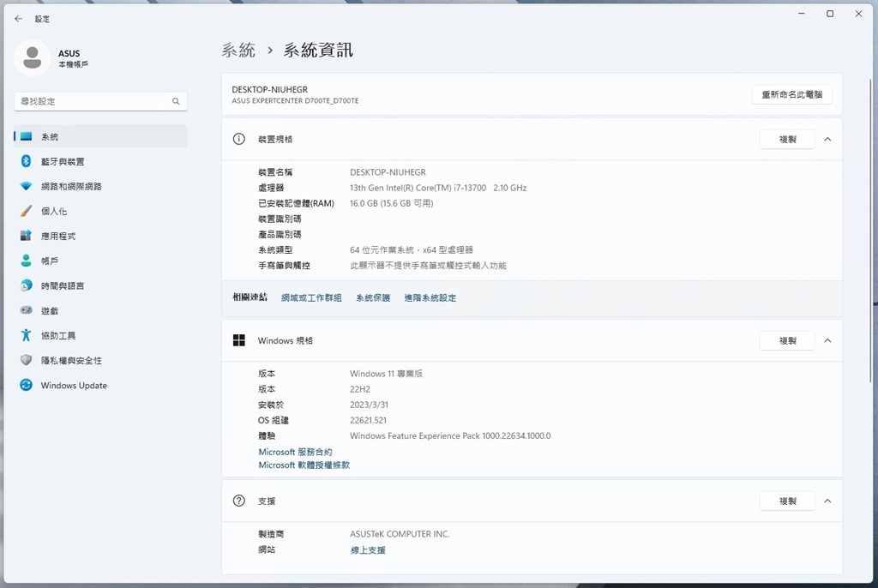Collapse the Windows 規格 section chevron
This screenshot has width=878, height=588.
pyautogui.click(x=827, y=340)
